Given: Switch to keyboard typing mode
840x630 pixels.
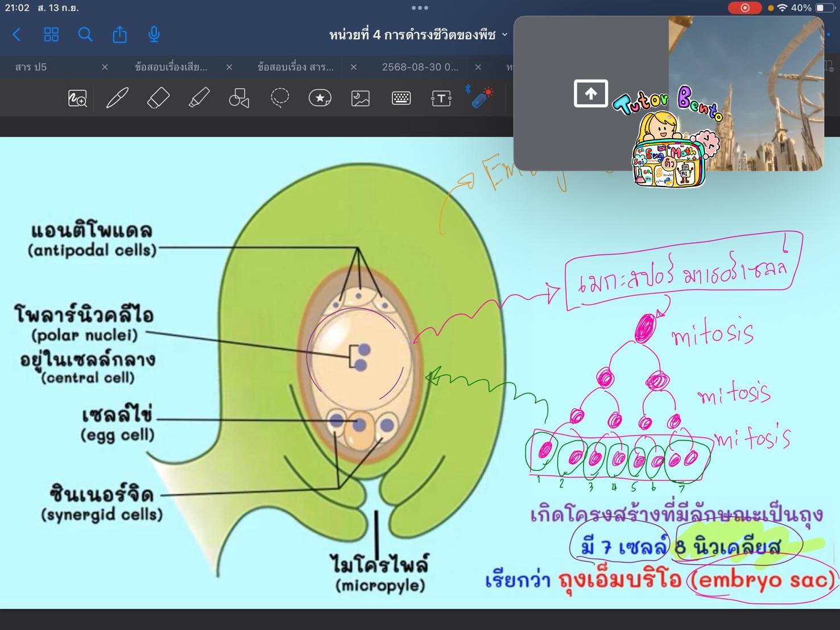Looking at the screenshot, I should [401, 98].
